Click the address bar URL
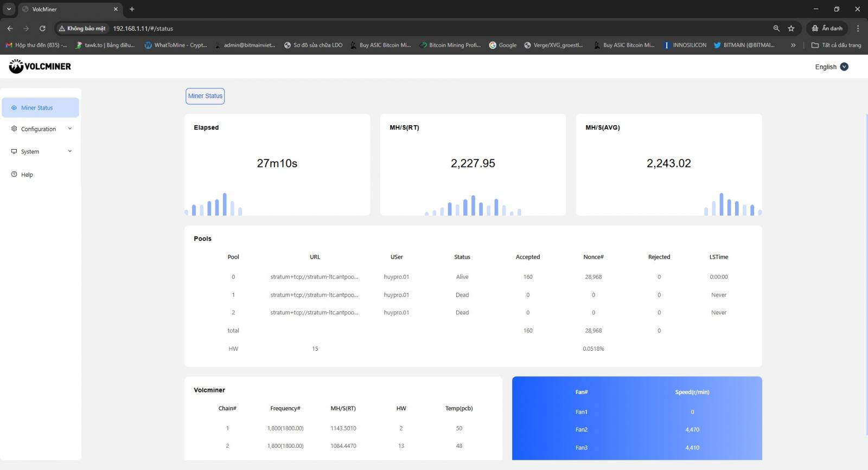The width and height of the screenshot is (868, 470). pyautogui.click(x=143, y=28)
